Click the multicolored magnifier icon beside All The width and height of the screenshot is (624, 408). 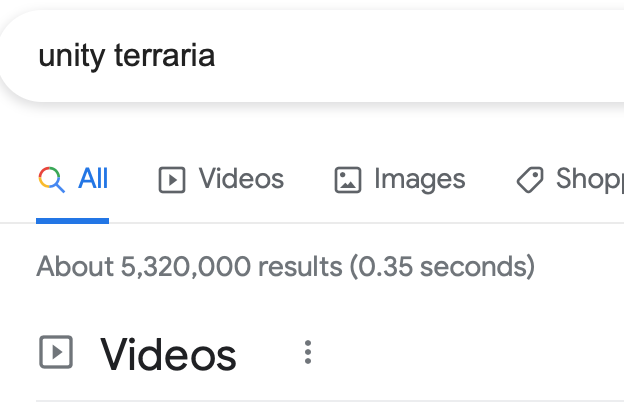click(51, 180)
